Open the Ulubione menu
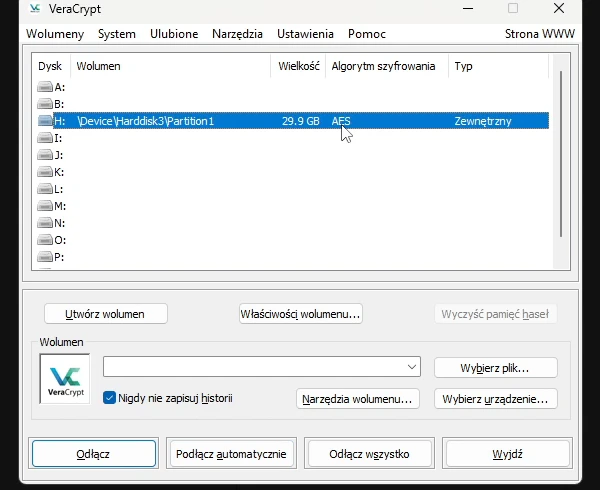Image resolution: width=600 pixels, height=490 pixels. (x=174, y=34)
